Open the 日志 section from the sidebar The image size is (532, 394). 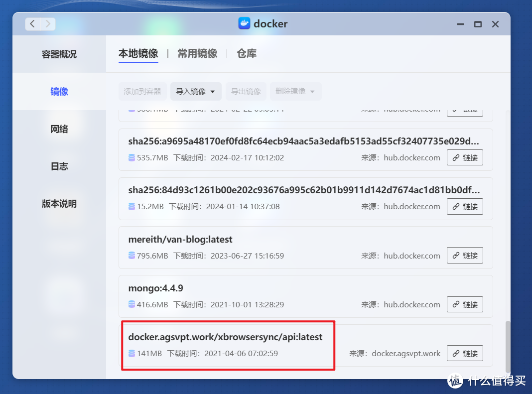[x=59, y=166]
